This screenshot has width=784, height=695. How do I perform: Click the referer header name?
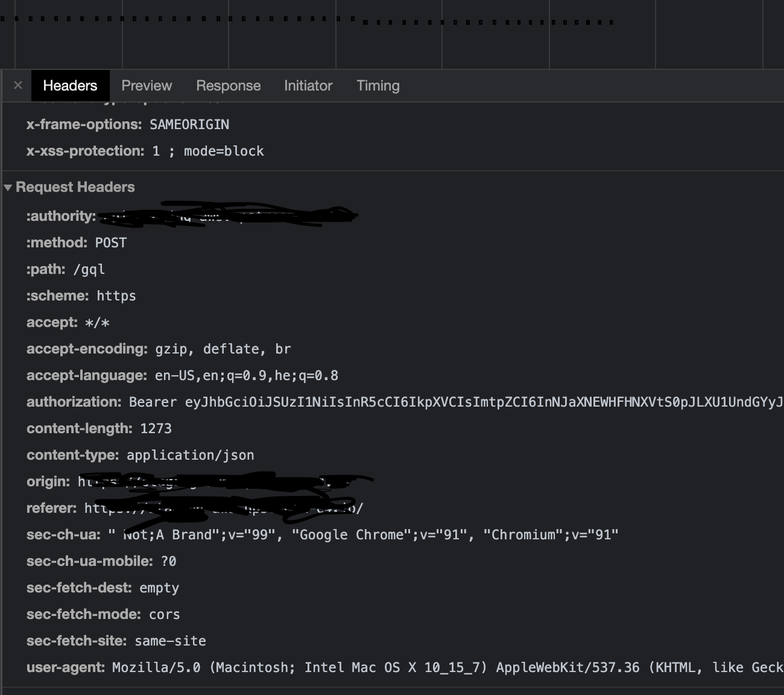point(51,508)
